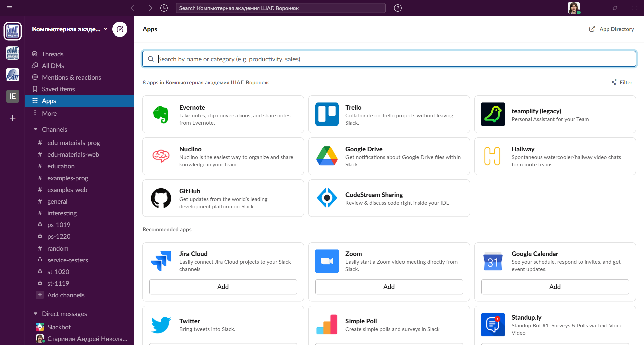Add a workspace with plus icon
This screenshot has width=644, height=345.
coord(13,118)
